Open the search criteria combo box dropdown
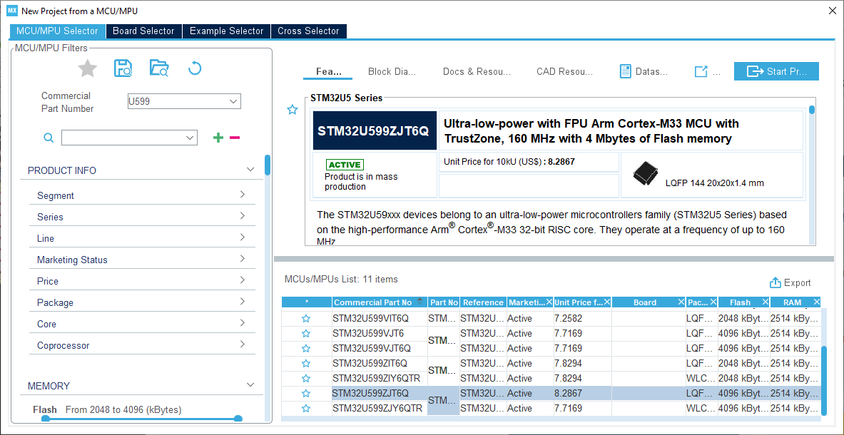 coord(190,138)
